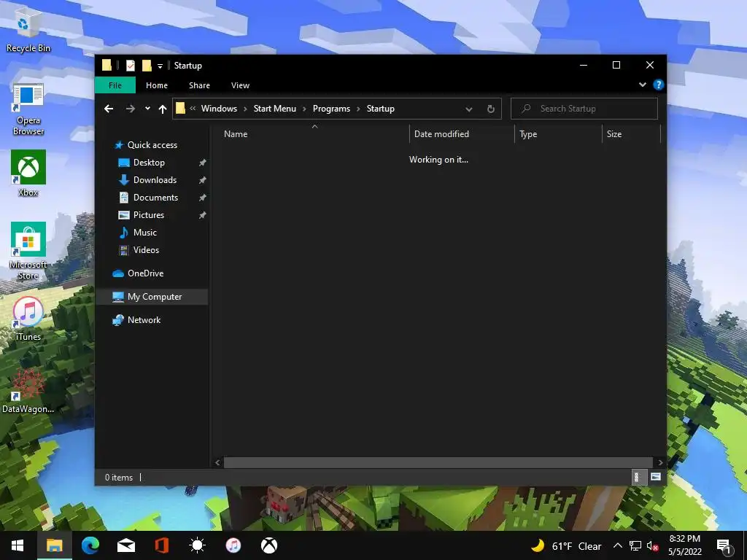Open the Windows Start menu
This screenshot has width=747, height=560.
point(18,545)
